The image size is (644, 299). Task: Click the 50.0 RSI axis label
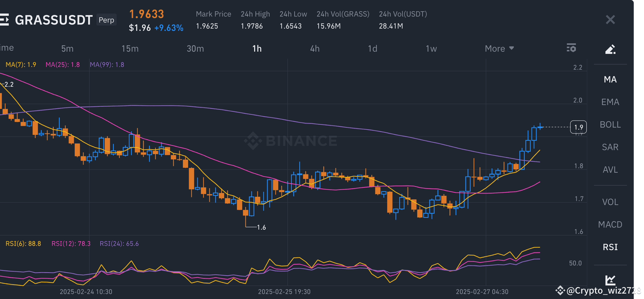click(x=575, y=263)
